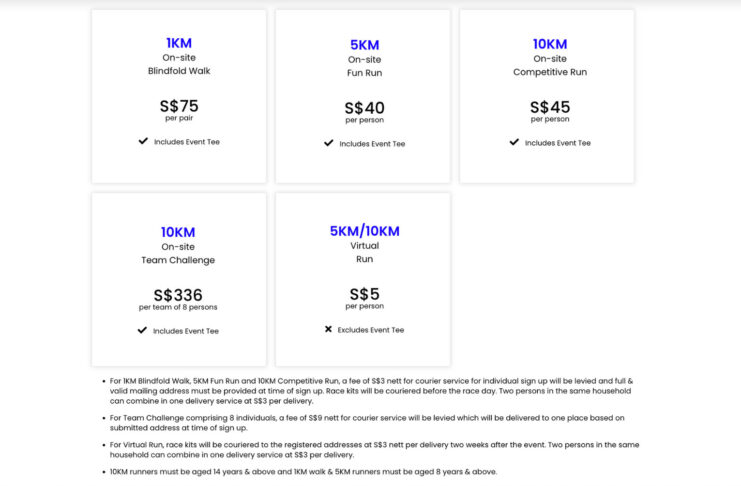Click the checkmark icon in 5KM Fun Run card
Viewport: 741px width, 486px height.
click(x=329, y=143)
